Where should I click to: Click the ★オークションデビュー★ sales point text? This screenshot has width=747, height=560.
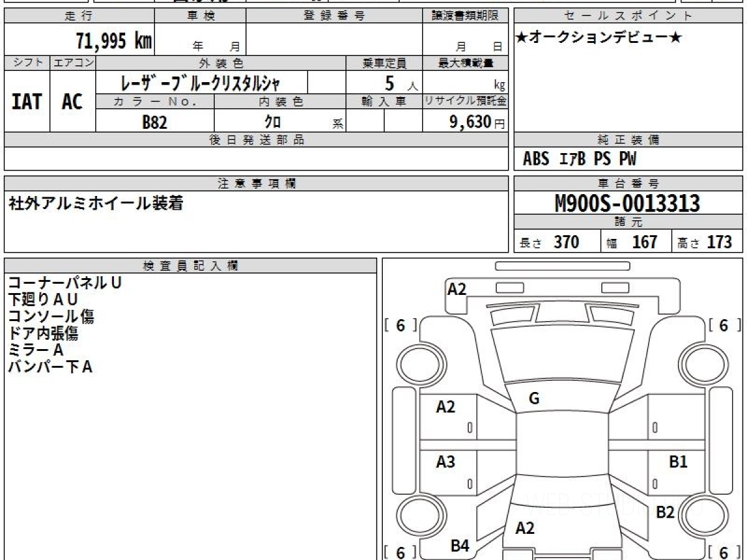pyautogui.click(x=599, y=37)
